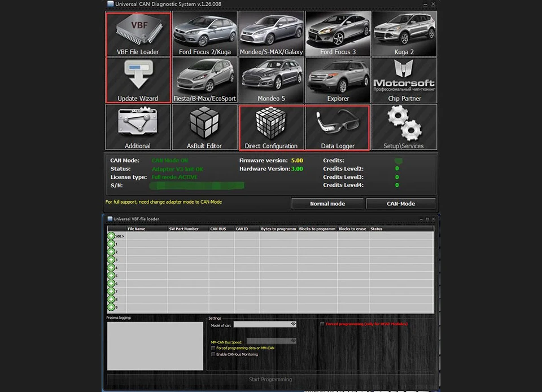This screenshot has width=542, height=392.
Task: Click the Credits Level2 value
Action: point(397,169)
